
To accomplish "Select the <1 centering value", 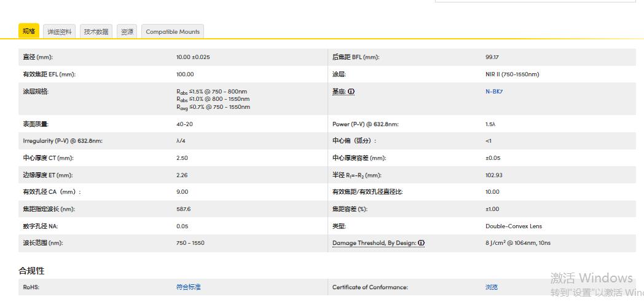I will point(489,141).
